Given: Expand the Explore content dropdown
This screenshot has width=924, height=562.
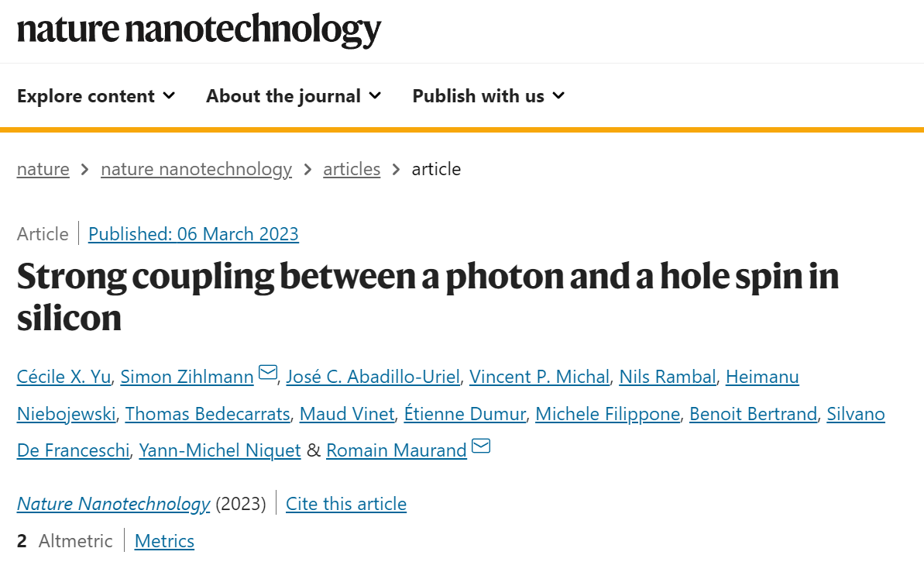Looking at the screenshot, I should coord(96,95).
